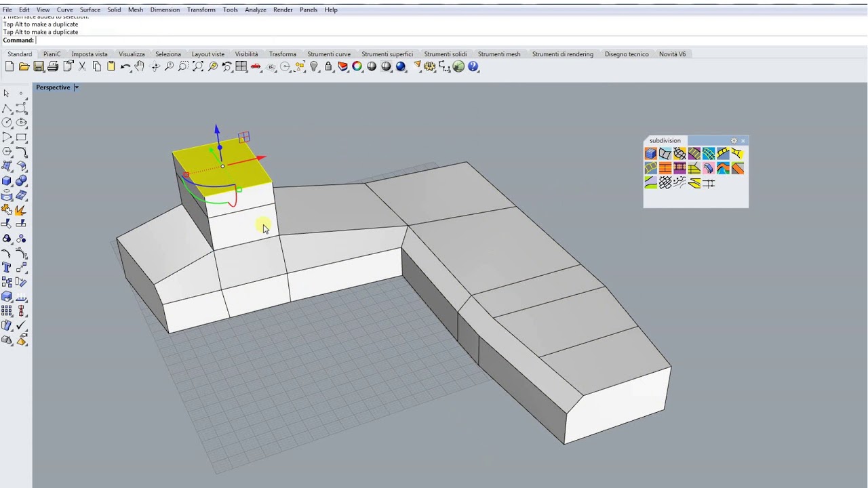Open the Analyze menu
The height and width of the screenshot is (488, 868).
(256, 9)
